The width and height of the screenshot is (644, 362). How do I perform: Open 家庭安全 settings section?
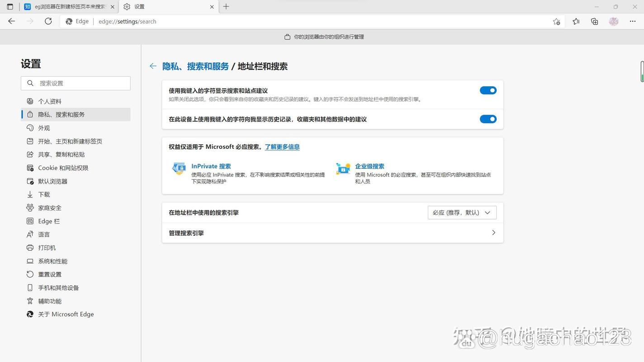(76, 208)
